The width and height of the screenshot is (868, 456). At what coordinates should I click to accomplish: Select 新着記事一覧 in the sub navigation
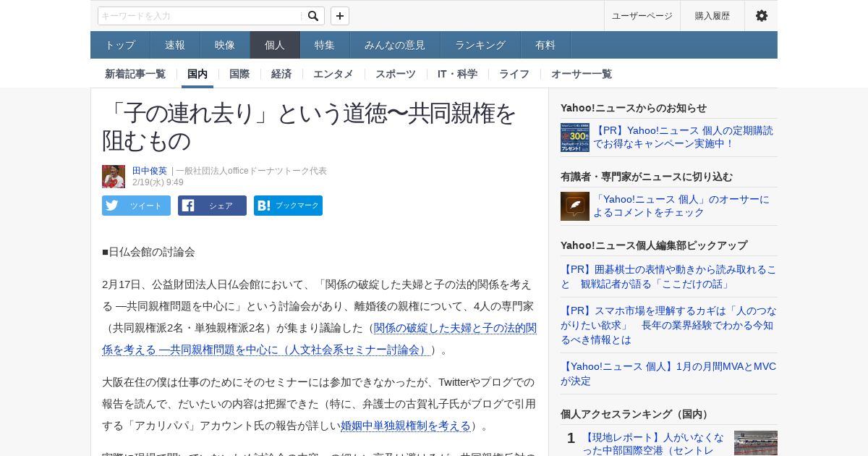(x=135, y=74)
